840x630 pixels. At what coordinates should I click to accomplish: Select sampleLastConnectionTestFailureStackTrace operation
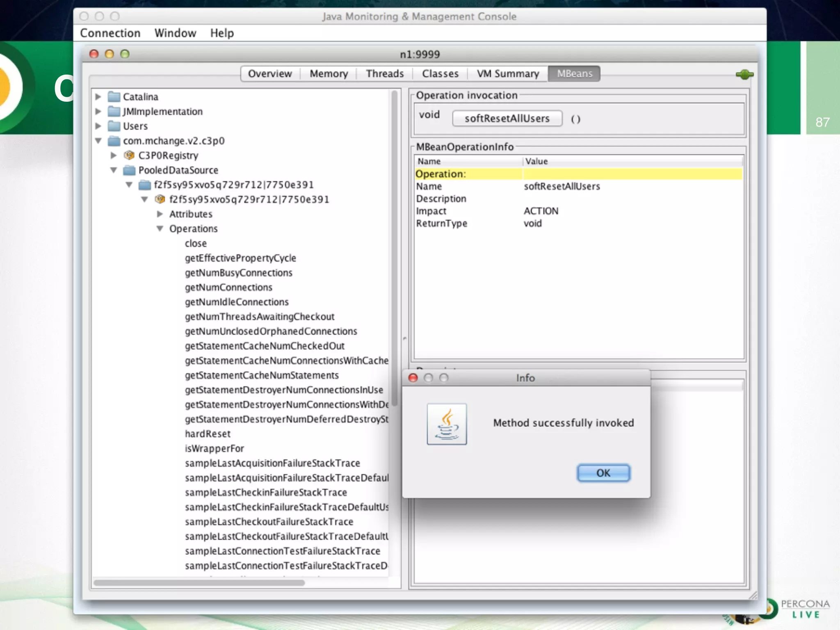click(283, 551)
